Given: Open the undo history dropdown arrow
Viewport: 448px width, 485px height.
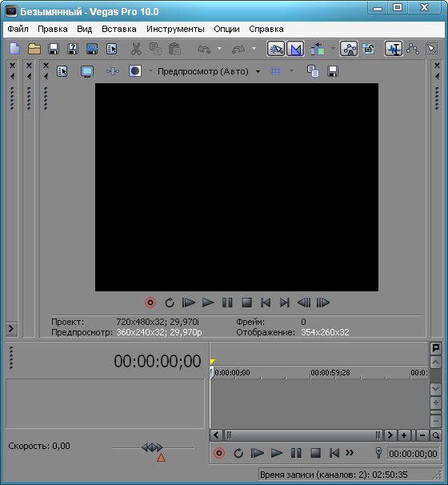Looking at the screenshot, I should click(219, 49).
